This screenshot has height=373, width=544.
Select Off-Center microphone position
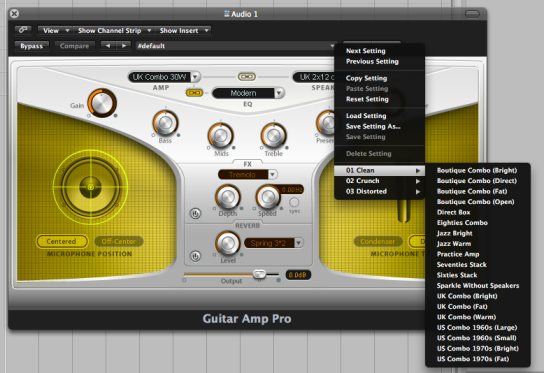[x=118, y=241]
